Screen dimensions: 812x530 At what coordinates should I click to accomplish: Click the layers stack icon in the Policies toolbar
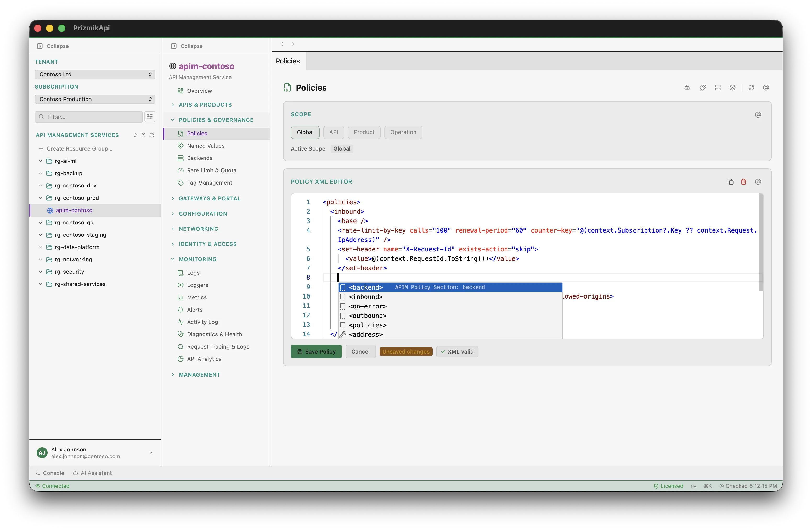pos(733,87)
